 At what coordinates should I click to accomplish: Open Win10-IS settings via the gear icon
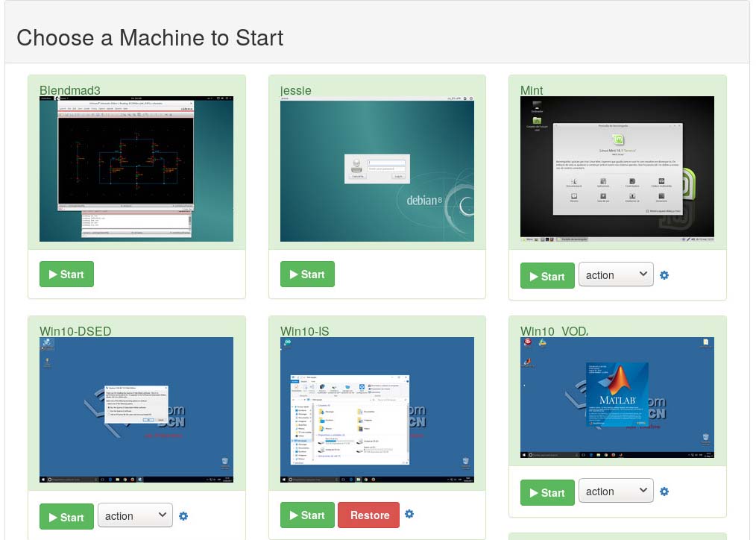pyautogui.click(x=409, y=514)
